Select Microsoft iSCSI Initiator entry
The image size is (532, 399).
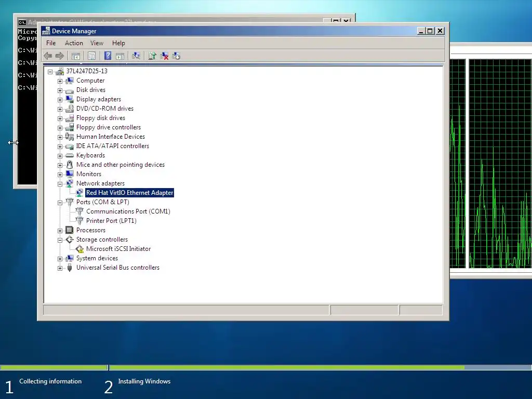pyautogui.click(x=118, y=249)
